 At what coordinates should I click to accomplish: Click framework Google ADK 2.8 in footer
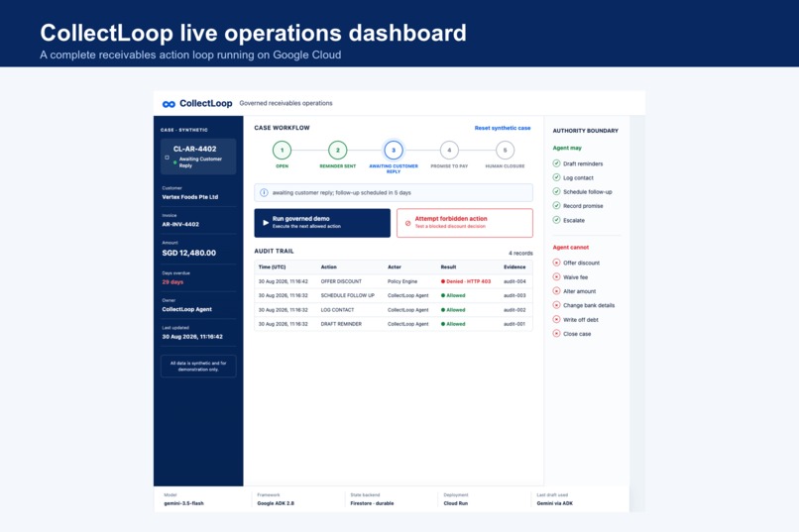click(276, 503)
